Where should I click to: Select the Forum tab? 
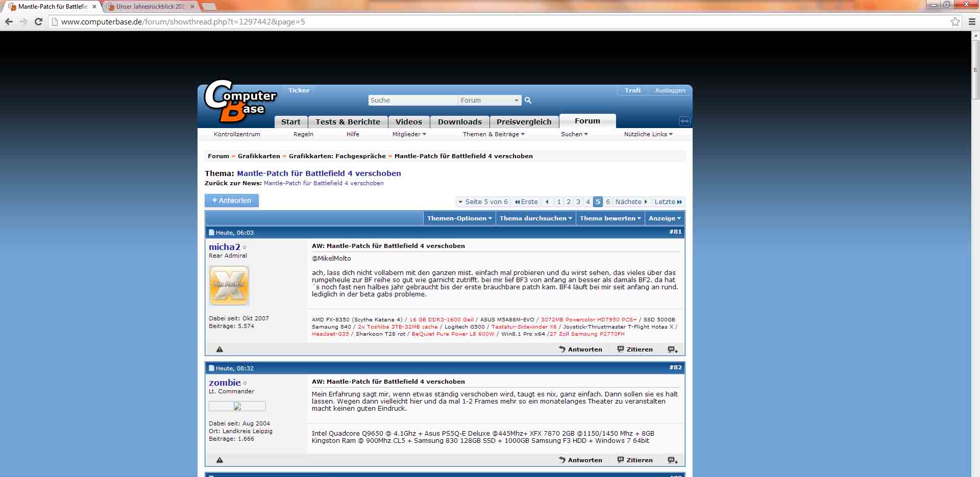pos(587,121)
